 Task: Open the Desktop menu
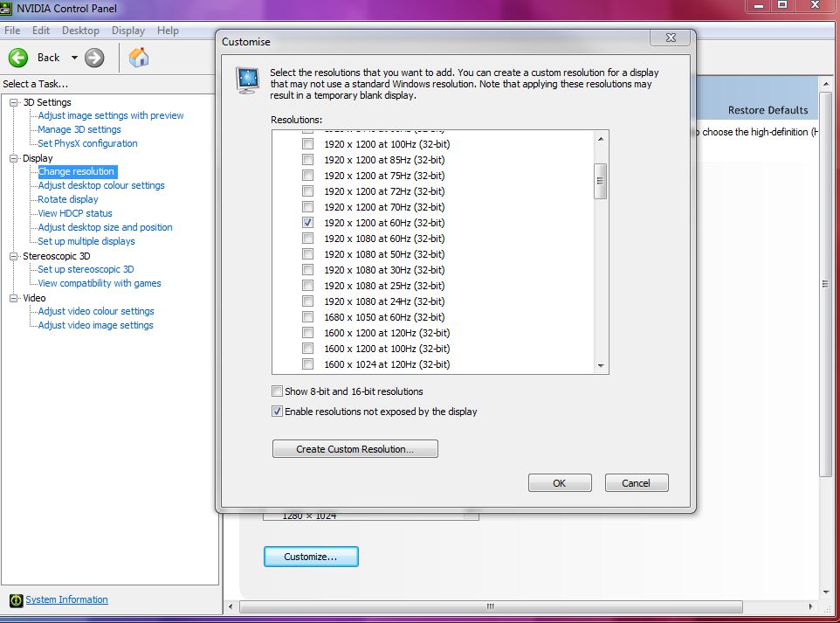point(80,31)
